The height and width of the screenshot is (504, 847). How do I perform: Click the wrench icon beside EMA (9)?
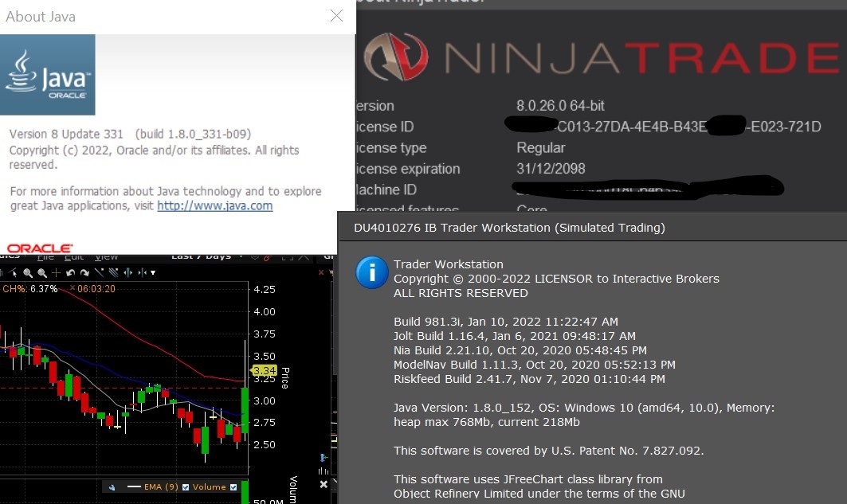112,487
